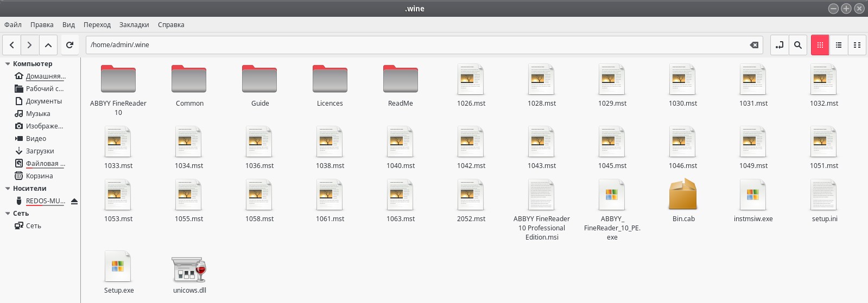Viewport: 868px width, 303px height.
Task: Switch to icon view
Action: pos(820,45)
